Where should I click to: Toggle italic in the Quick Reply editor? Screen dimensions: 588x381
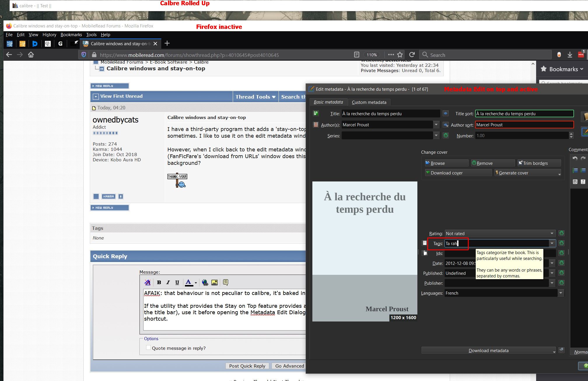tap(168, 282)
